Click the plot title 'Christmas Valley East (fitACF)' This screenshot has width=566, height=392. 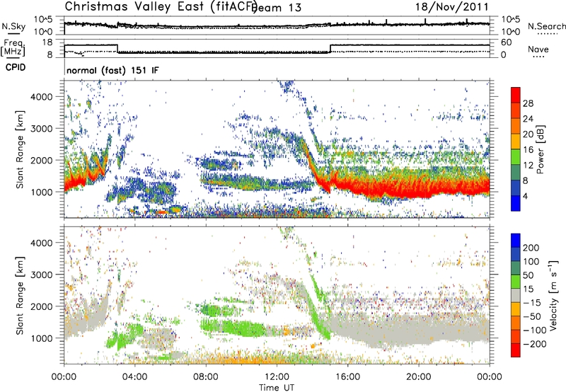pyautogui.click(x=161, y=6)
